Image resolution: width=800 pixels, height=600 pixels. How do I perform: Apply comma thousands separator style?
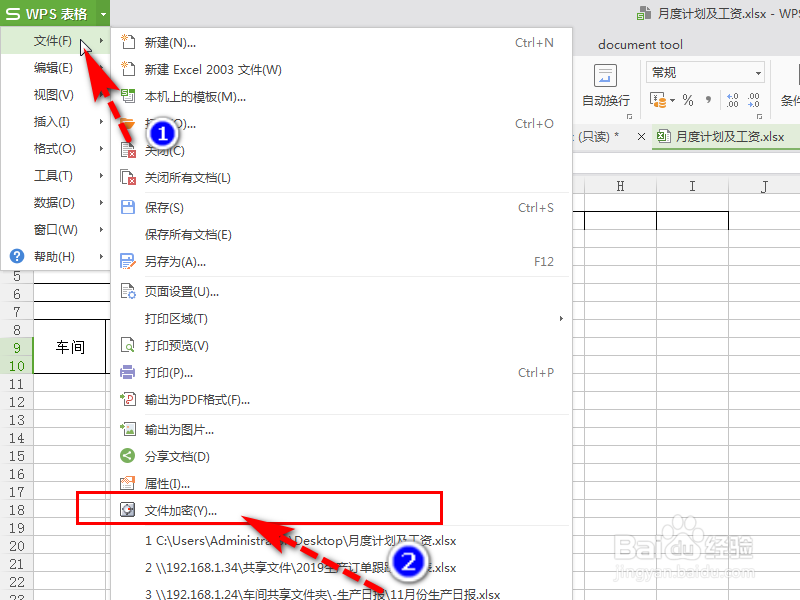click(x=706, y=100)
